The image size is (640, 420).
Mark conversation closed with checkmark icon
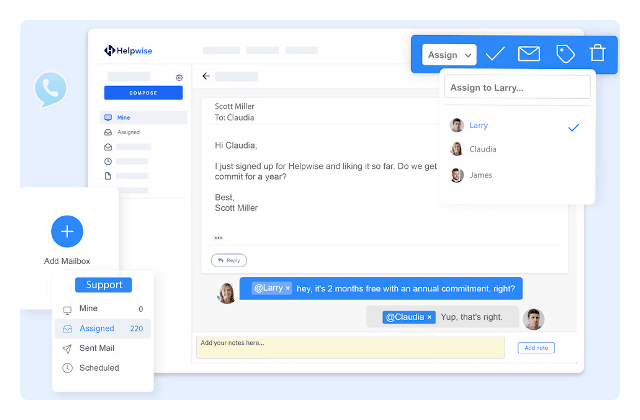tap(495, 53)
